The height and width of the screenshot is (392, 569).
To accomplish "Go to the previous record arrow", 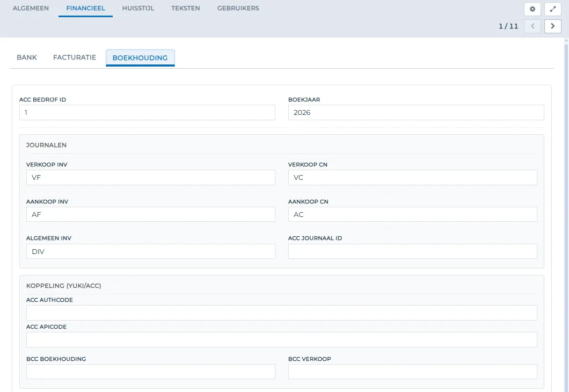I will pos(532,26).
